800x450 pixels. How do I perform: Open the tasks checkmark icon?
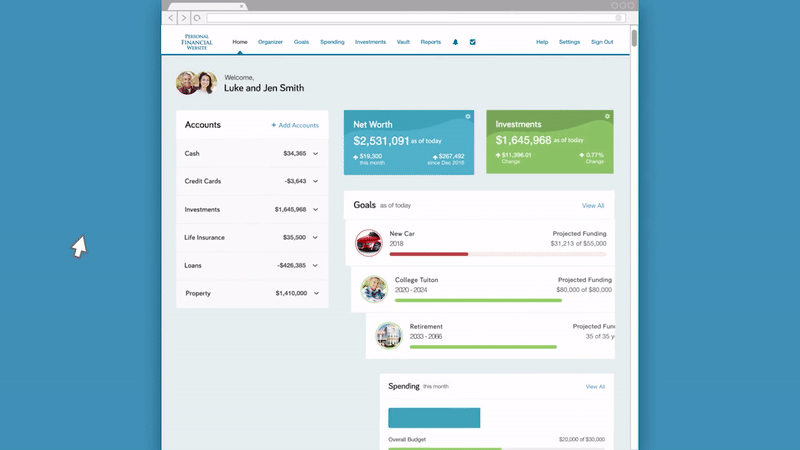(x=472, y=42)
